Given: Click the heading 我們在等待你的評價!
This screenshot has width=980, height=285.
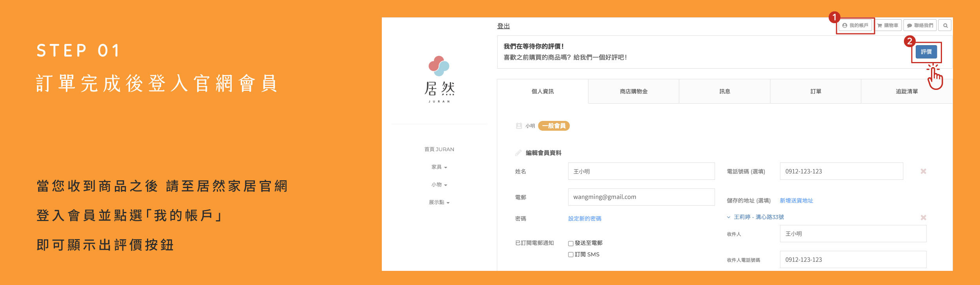Looking at the screenshot, I should point(534,46).
